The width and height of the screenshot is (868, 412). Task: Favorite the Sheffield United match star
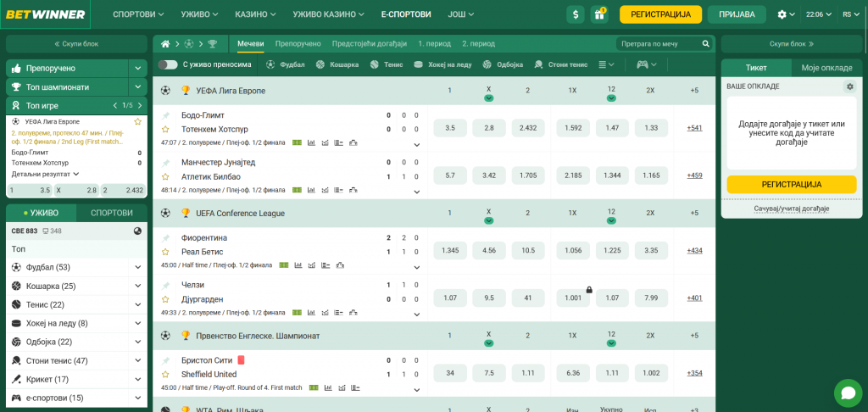165,375
